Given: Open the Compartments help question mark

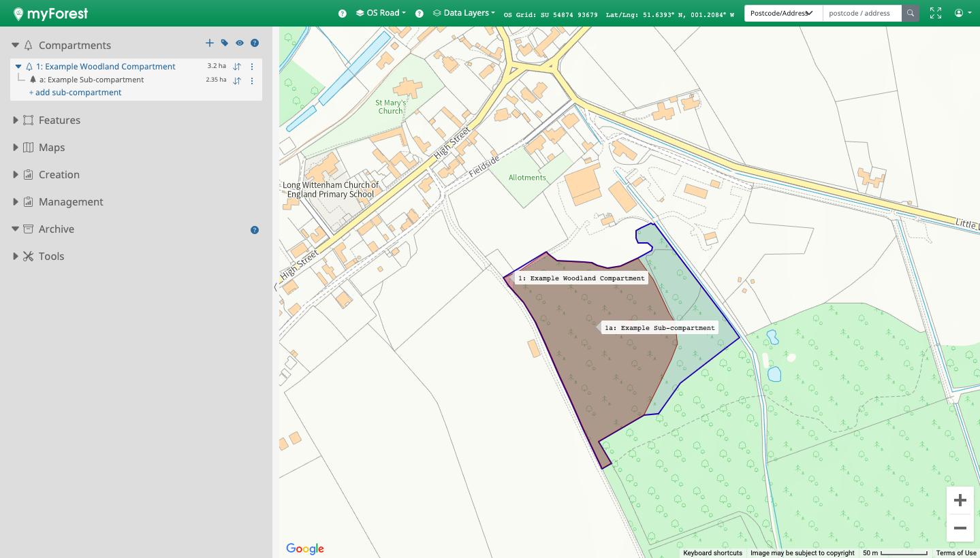Looking at the screenshot, I should point(255,43).
